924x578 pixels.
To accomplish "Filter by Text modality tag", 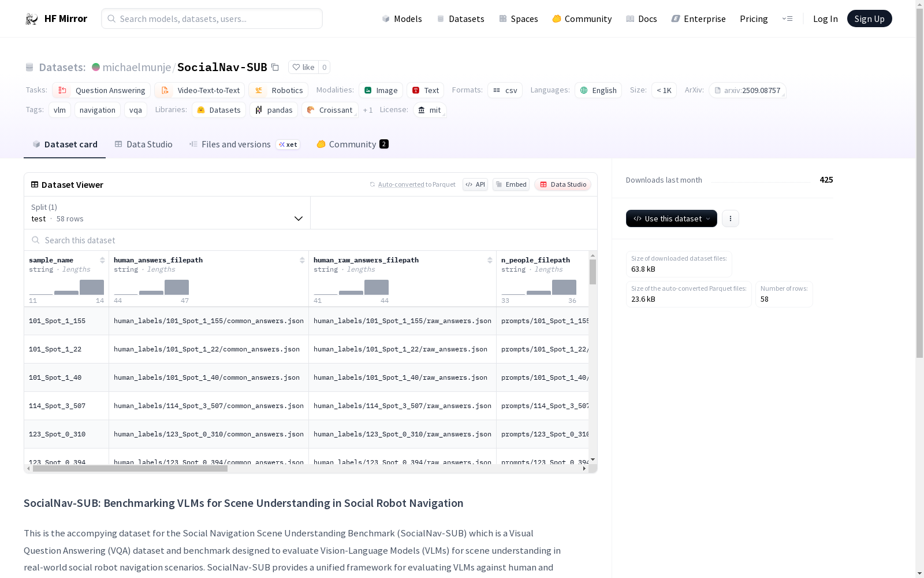I will [x=425, y=90].
